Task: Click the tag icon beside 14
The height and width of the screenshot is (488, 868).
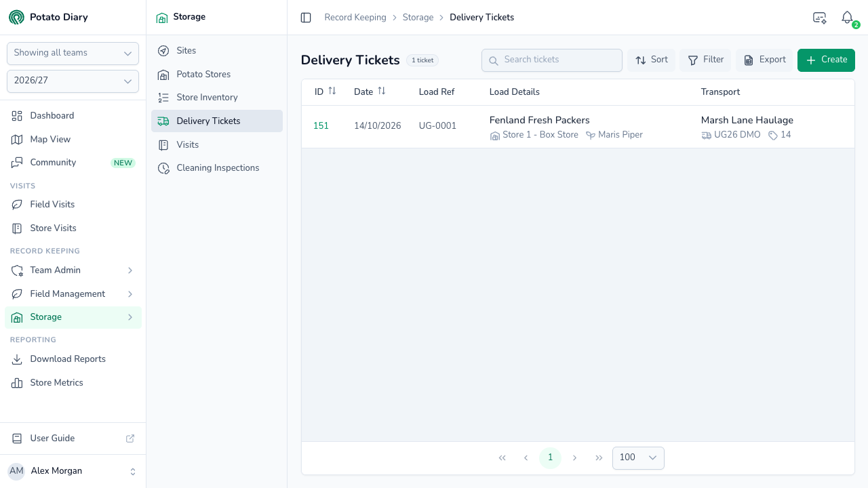Action: pyautogui.click(x=773, y=136)
